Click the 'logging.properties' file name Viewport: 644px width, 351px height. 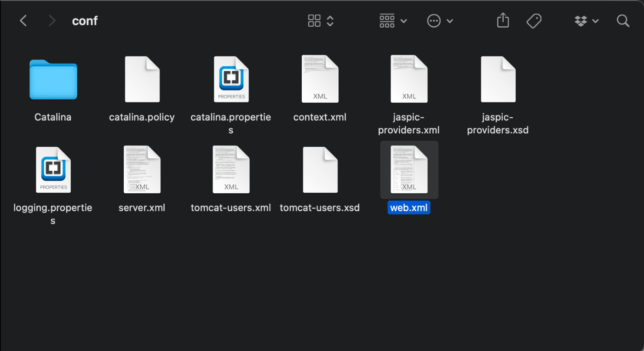click(x=53, y=214)
